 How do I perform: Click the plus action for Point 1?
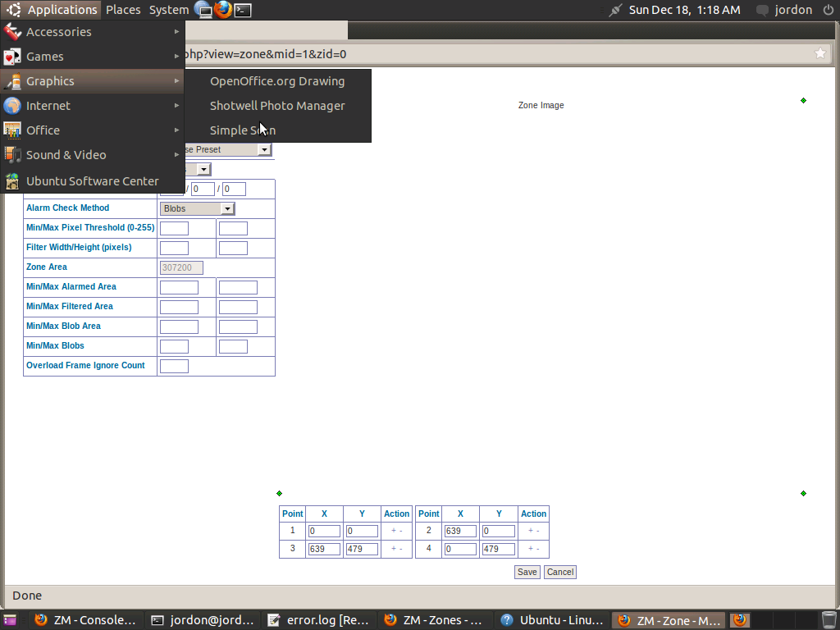coord(393,531)
